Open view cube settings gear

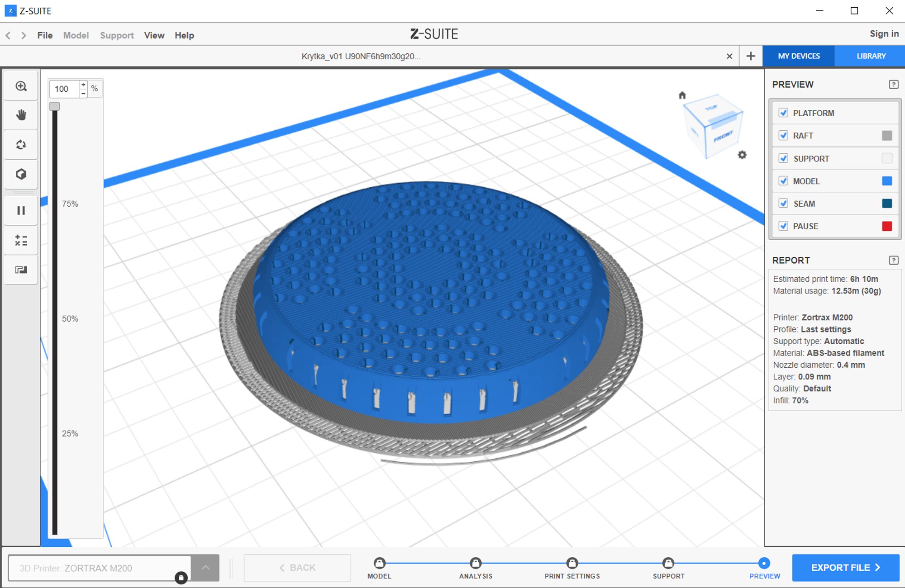[742, 155]
